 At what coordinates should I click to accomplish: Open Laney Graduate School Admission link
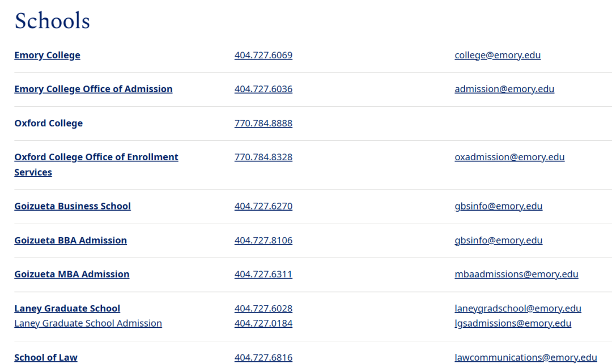click(x=88, y=323)
